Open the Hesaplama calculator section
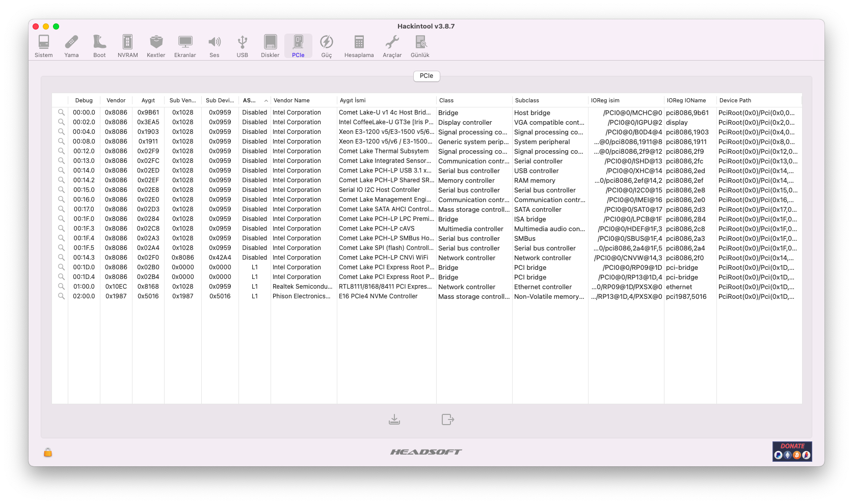This screenshot has height=504, width=853. [359, 46]
